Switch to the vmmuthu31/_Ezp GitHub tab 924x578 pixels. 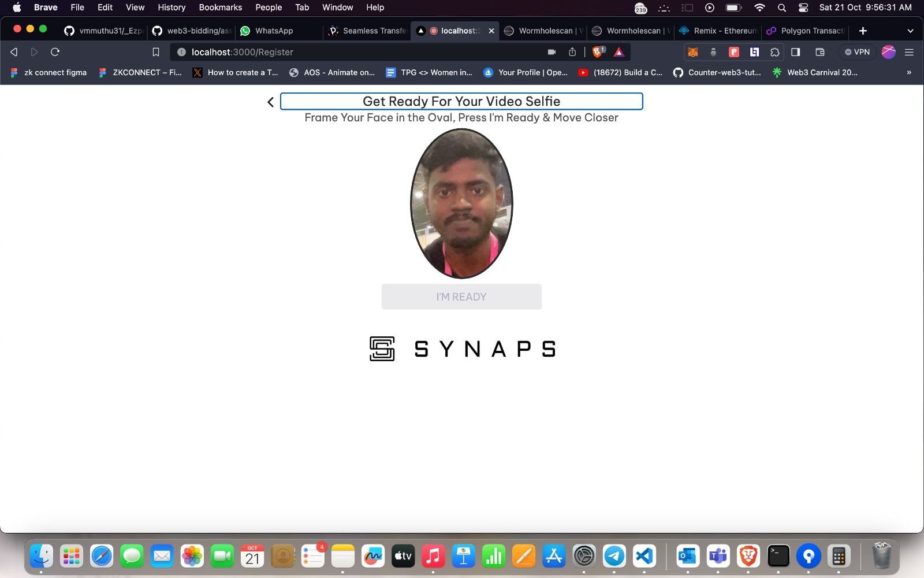click(x=104, y=31)
